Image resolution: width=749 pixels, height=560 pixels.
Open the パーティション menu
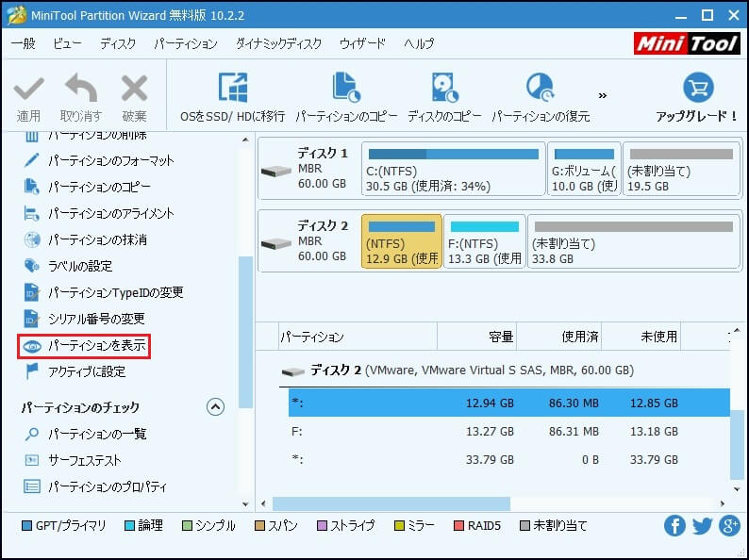[x=186, y=44]
